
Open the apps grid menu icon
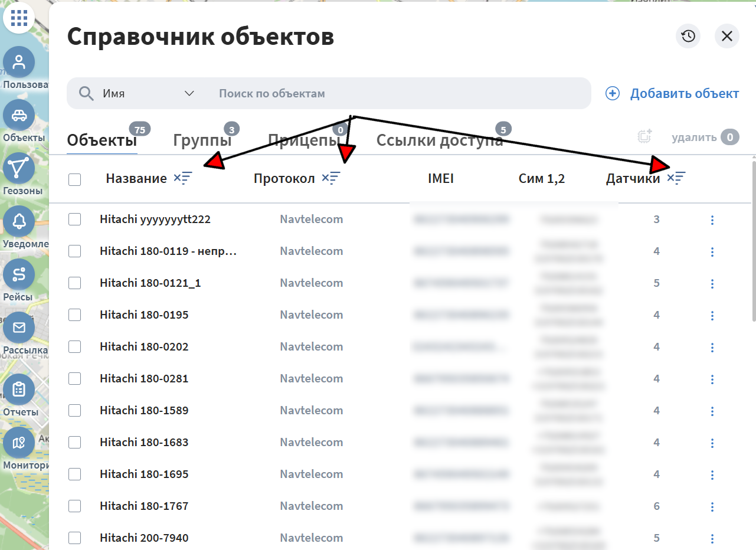[19, 18]
